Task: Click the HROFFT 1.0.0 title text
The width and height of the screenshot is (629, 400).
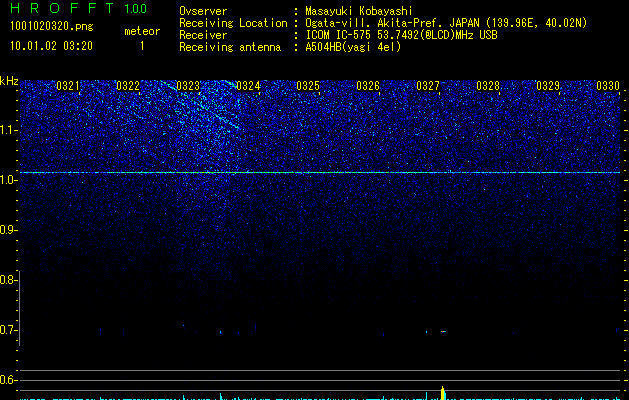Action: [x=79, y=8]
